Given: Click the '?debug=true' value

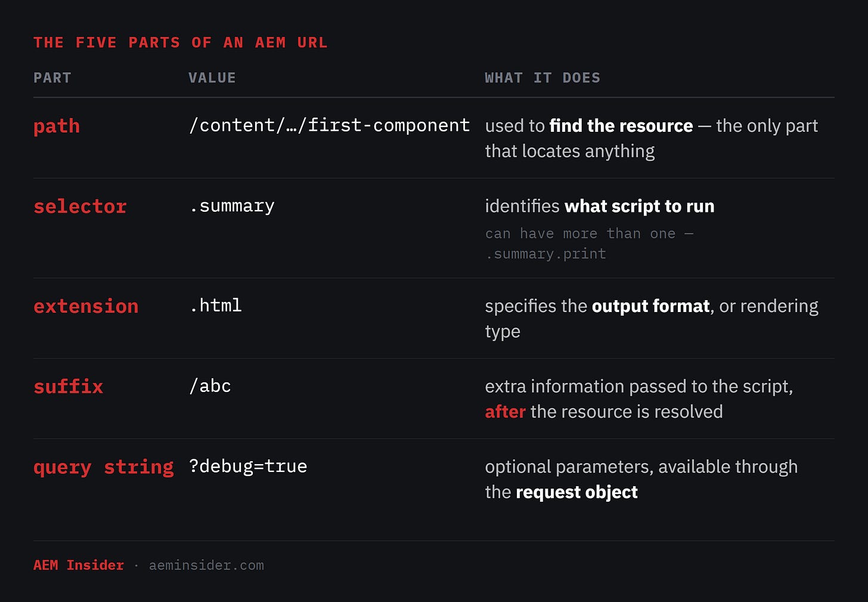Looking at the screenshot, I should tap(248, 467).
